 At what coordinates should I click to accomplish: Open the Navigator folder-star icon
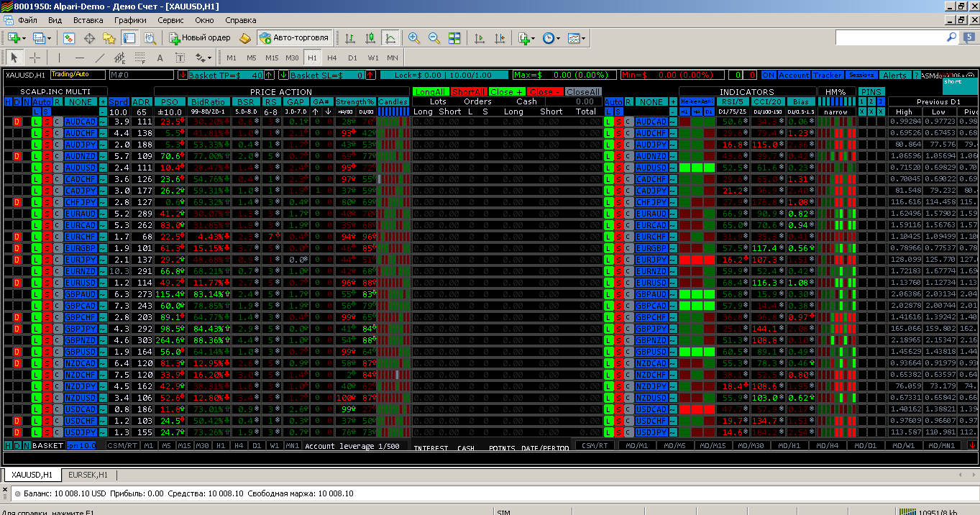[x=109, y=38]
